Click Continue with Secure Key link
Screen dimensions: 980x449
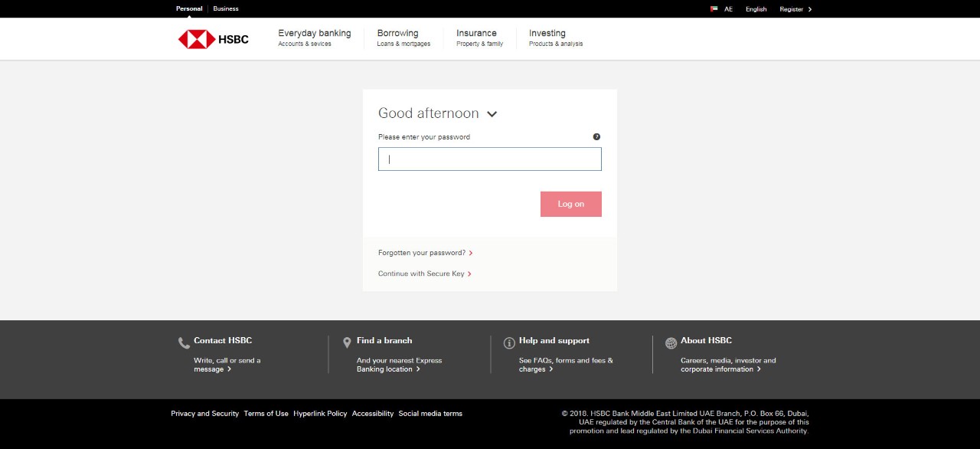point(425,274)
